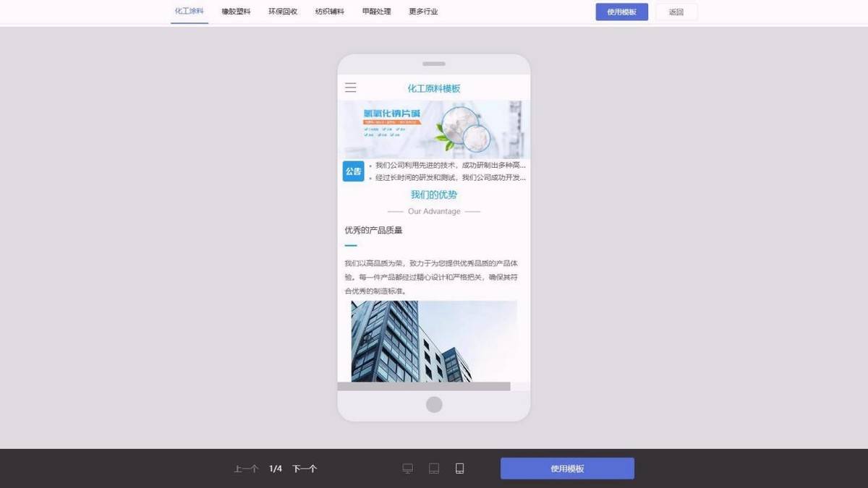The height and width of the screenshot is (488, 868).
Task: Click the 返回 button
Action: point(676,12)
